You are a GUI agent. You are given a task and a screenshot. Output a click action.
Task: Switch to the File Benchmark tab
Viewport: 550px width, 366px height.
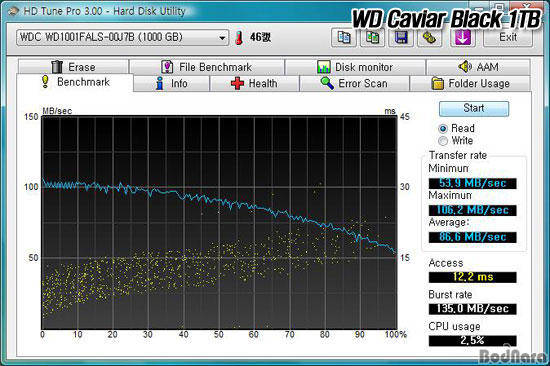tap(207, 67)
